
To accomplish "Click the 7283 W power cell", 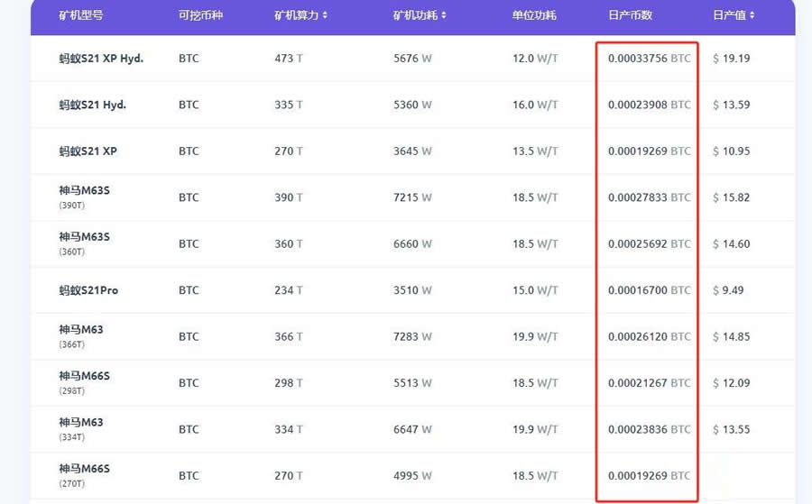I will 412,336.
